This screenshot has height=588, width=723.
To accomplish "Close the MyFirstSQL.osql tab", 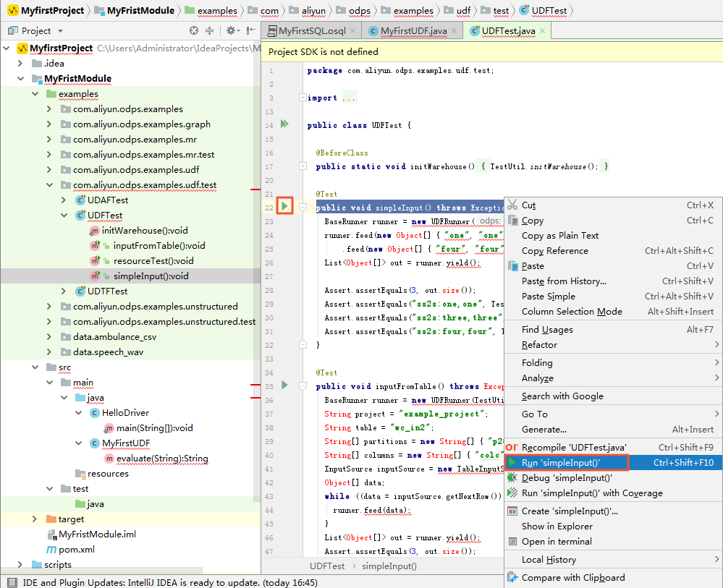I will point(352,31).
